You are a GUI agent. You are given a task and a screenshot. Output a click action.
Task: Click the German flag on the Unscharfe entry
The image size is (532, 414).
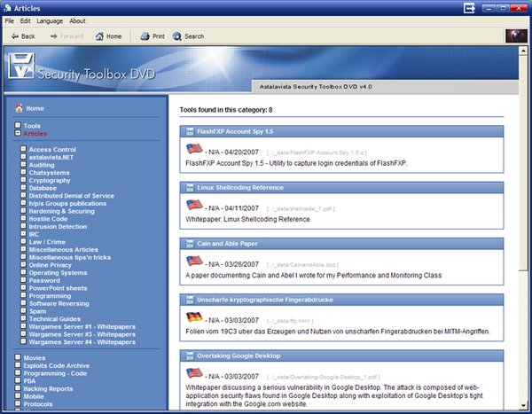pyautogui.click(x=194, y=316)
